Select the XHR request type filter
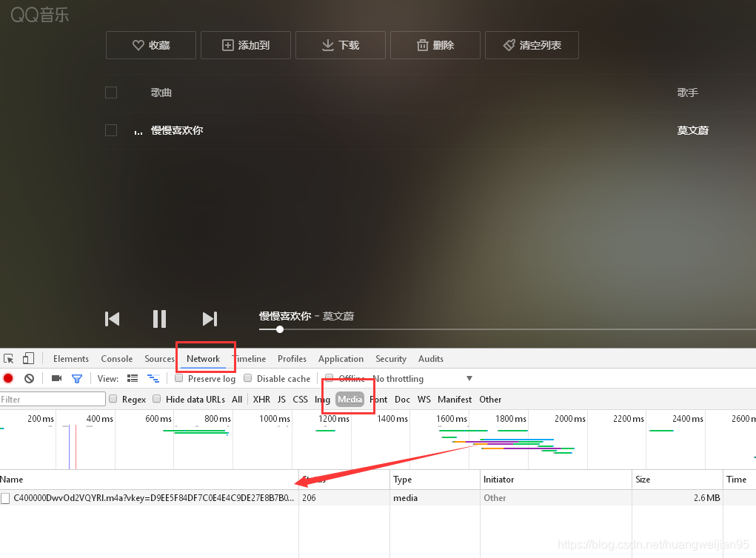 pos(261,400)
